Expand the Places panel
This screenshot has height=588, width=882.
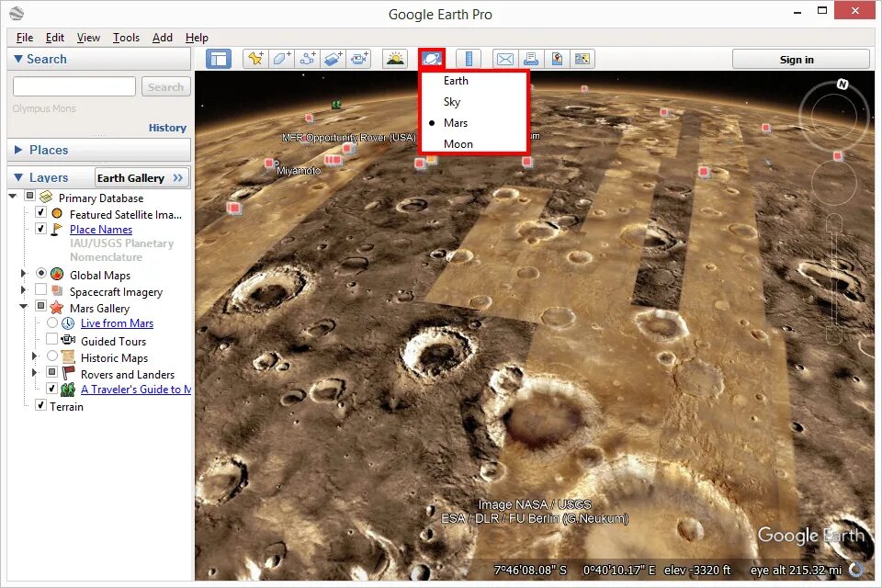(18, 150)
